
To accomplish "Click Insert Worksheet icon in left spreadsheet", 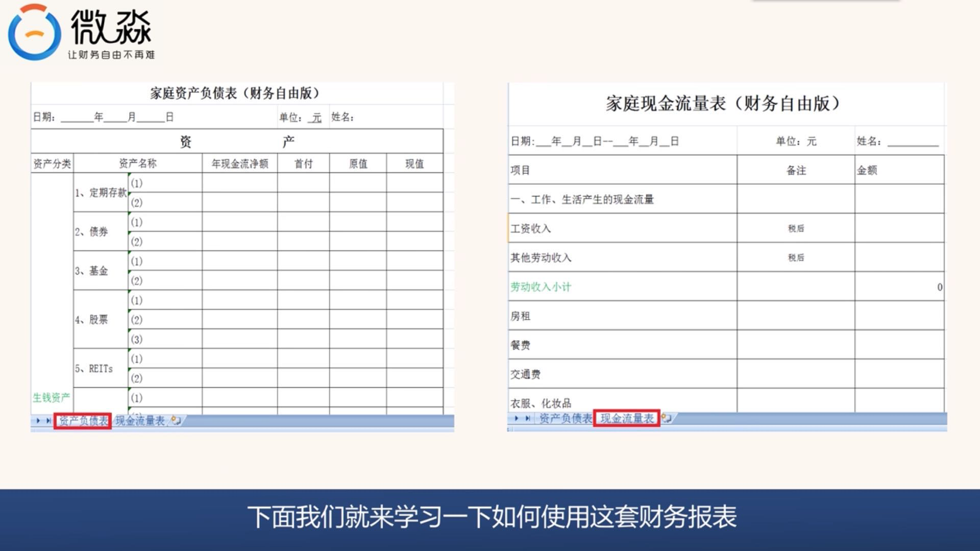I will tap(176, 420).
